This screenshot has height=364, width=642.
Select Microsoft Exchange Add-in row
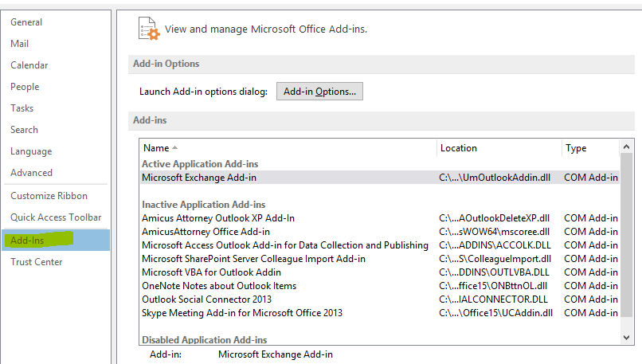tap(380, 178)
